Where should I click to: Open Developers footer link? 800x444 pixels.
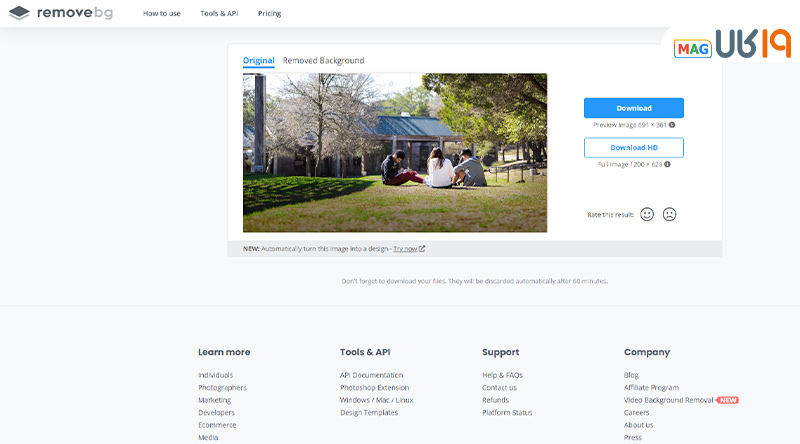pyautogui.click(x=216, y=412)
